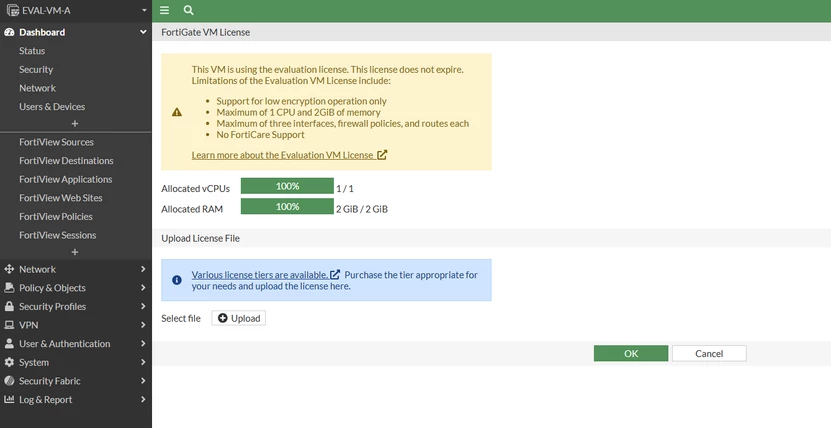Image resolution: width=831 pixels, height=428 pixels.
Task: Open the search magnifier icon
Action: point(188,10)
